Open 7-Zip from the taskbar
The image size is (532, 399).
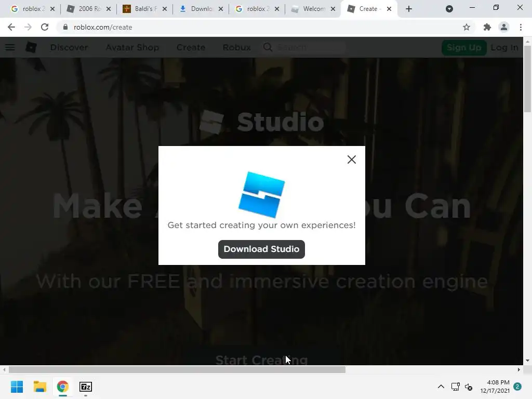pos(86,387)
